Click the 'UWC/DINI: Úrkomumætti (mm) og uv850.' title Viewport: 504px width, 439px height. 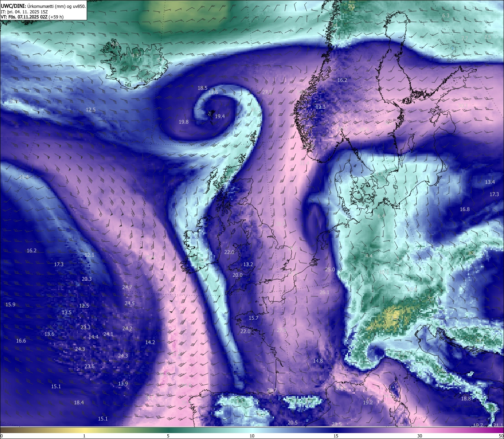[x=43, y=6]
